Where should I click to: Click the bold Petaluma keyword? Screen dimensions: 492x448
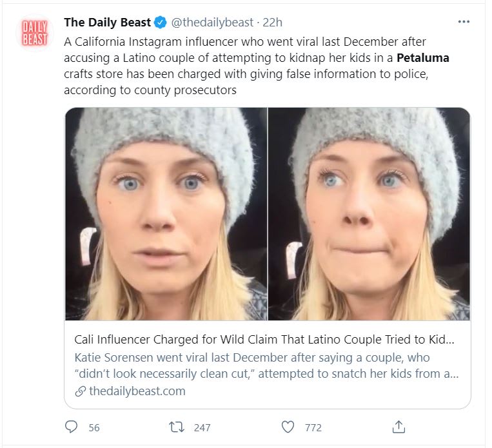pos(423,58)
